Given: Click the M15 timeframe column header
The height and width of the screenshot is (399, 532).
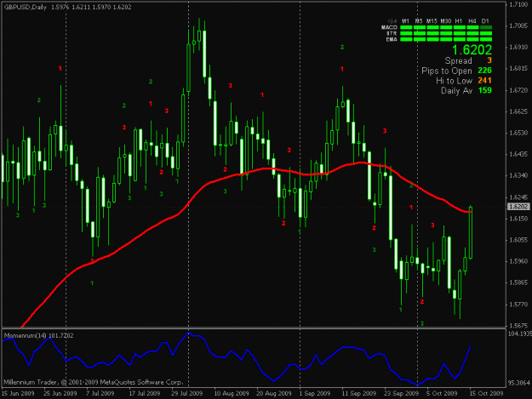Looking at the screenshot, I should [x=432, y=21].
